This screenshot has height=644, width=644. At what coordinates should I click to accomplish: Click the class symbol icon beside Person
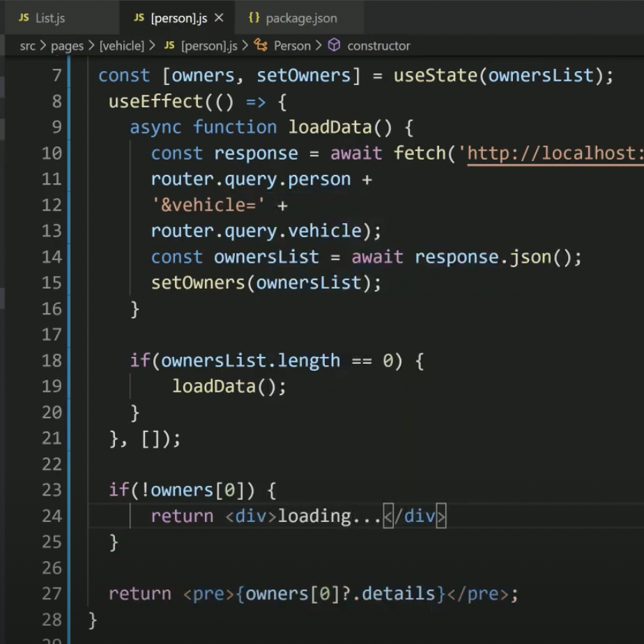tap(261, 45)
